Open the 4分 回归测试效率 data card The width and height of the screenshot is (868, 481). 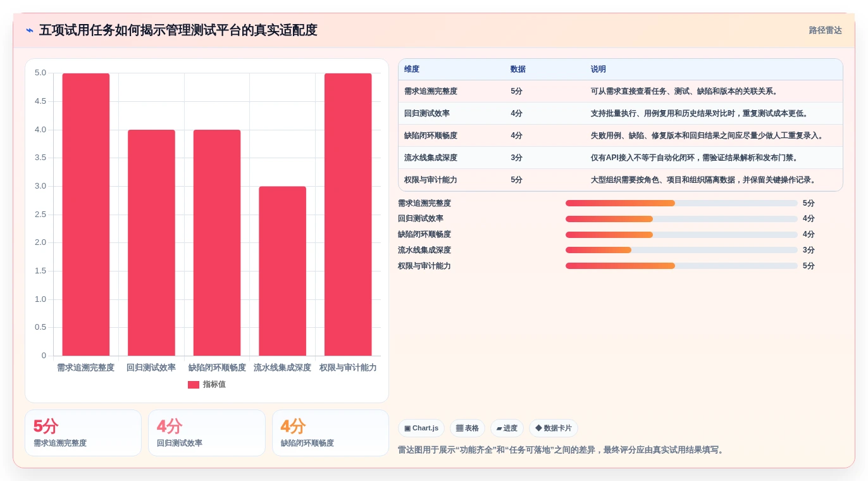[206, 433]
